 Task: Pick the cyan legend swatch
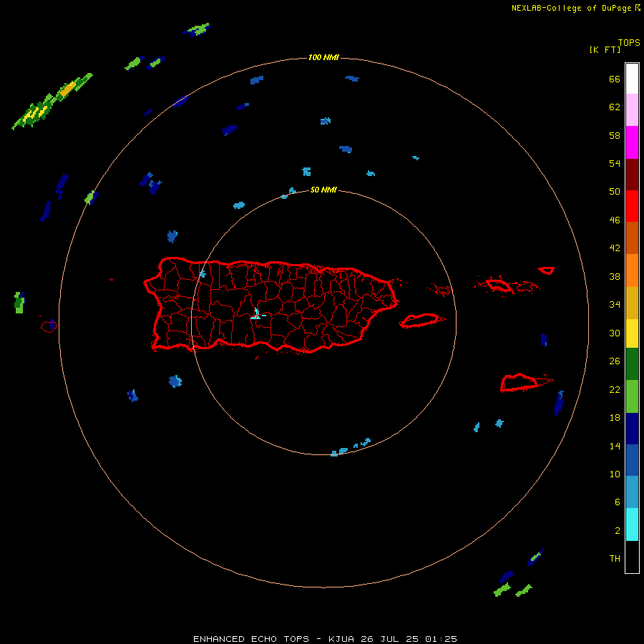[x=632, y=525]
